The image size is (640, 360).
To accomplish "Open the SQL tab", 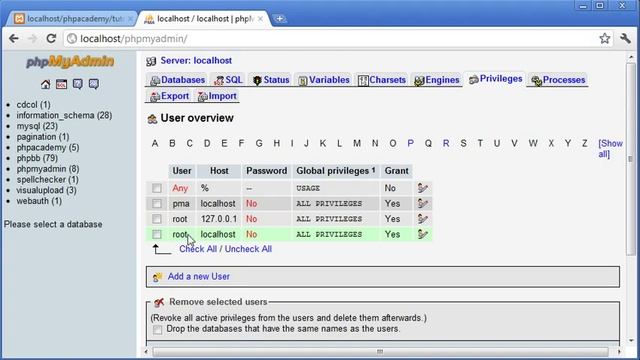I will (229, 80).
